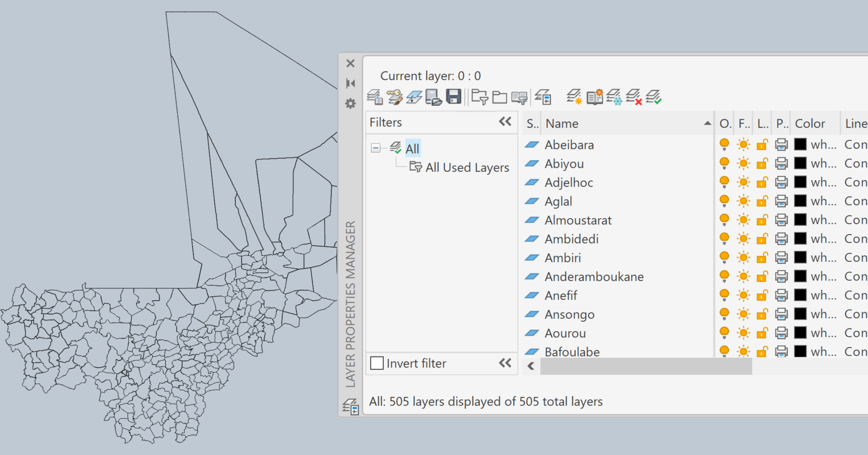
Task: Create a New Group Filter
Action: click(x=500, y=97)
